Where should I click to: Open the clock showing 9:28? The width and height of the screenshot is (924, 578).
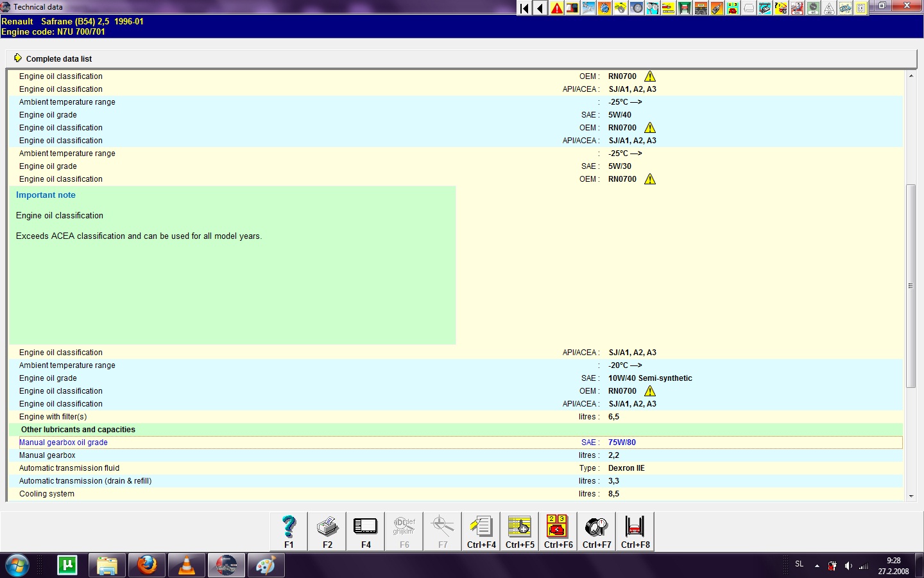[893, 566]
